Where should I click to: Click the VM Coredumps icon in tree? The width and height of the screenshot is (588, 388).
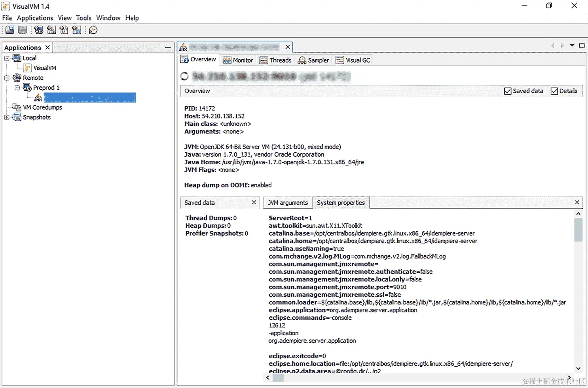[x=17, y=107]
